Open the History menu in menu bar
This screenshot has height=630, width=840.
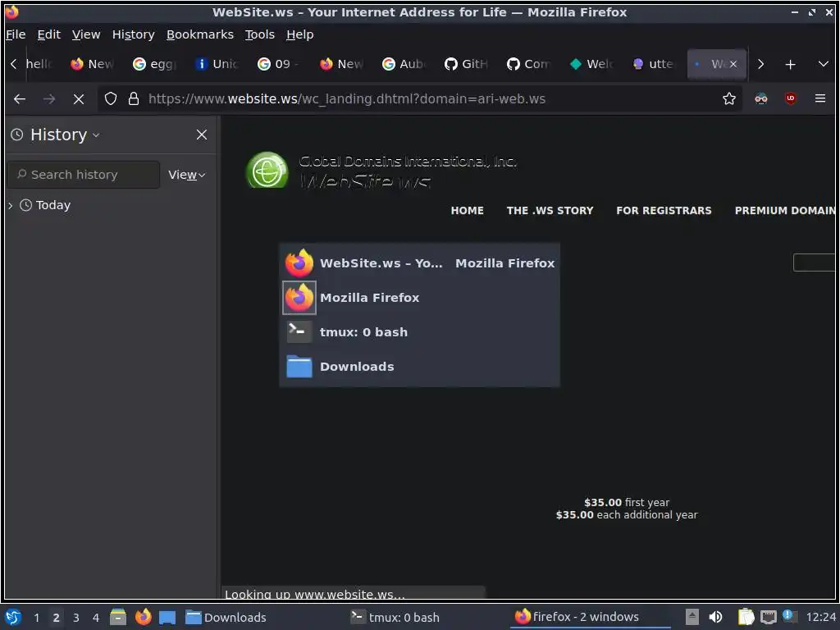tap(134, 34)
